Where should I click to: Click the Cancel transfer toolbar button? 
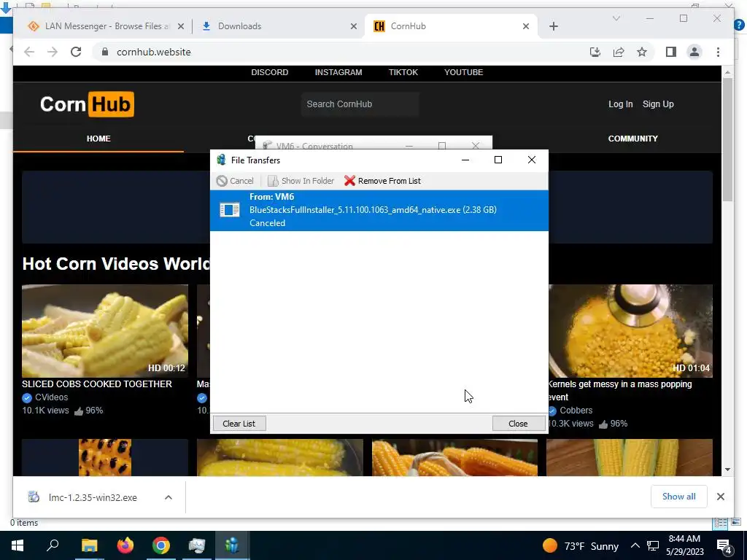[x=235, y=181]
